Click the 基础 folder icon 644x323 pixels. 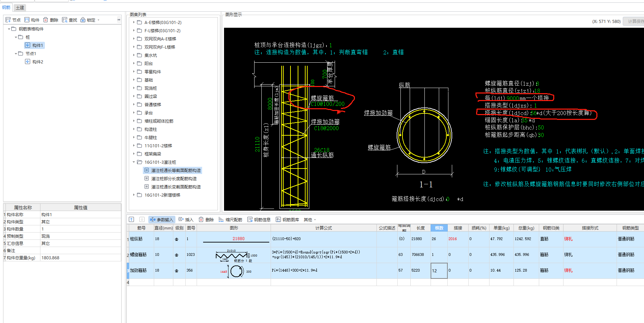(x=139, y=80)
